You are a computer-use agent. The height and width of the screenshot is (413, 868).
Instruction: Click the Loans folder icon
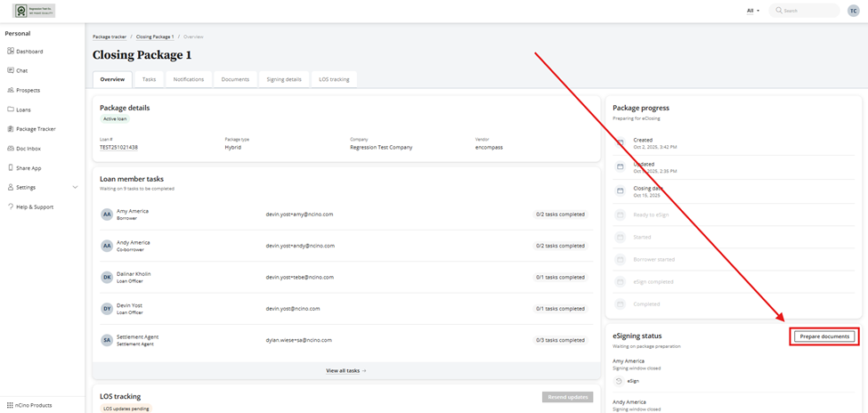(x=11, y=109)
